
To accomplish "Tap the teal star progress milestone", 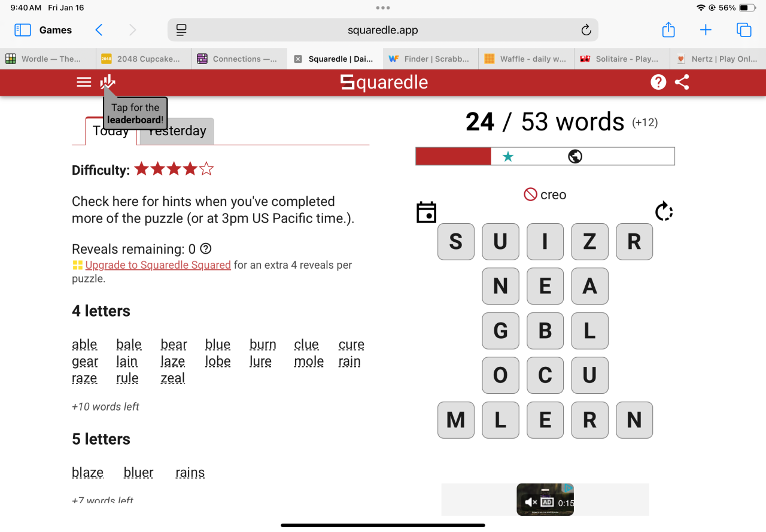I will [508, 157].
